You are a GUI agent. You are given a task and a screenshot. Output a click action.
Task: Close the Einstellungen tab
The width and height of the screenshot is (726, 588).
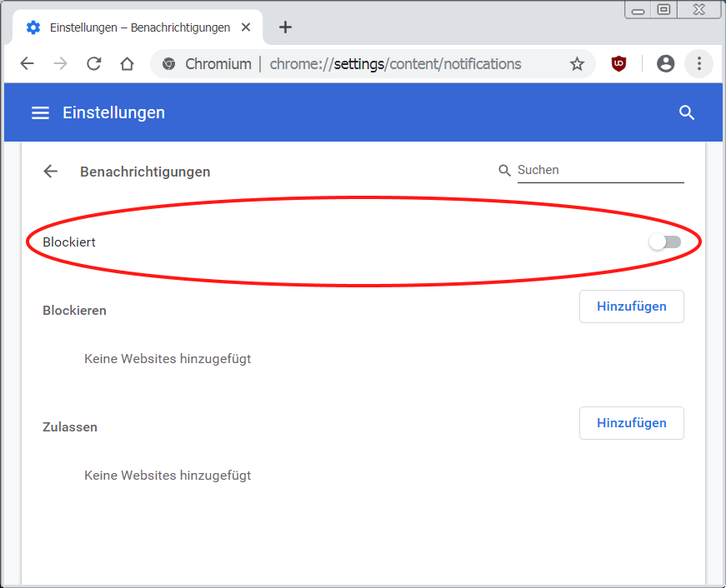(x=246, y=27)
